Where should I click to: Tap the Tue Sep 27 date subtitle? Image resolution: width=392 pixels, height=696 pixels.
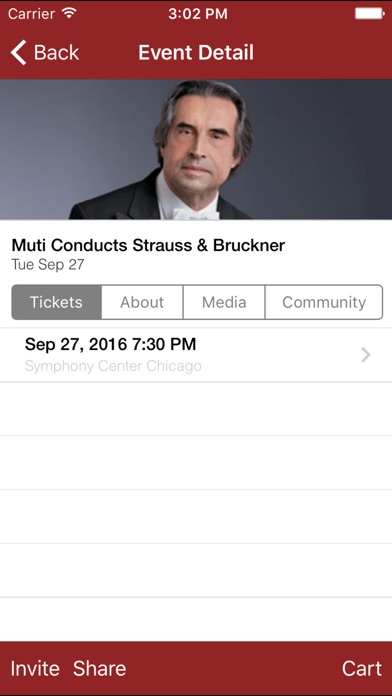coord(48,265)
